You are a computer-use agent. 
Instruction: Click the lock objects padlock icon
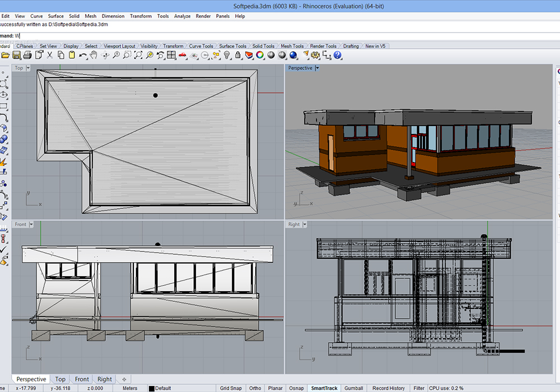[x=237, y=55]
